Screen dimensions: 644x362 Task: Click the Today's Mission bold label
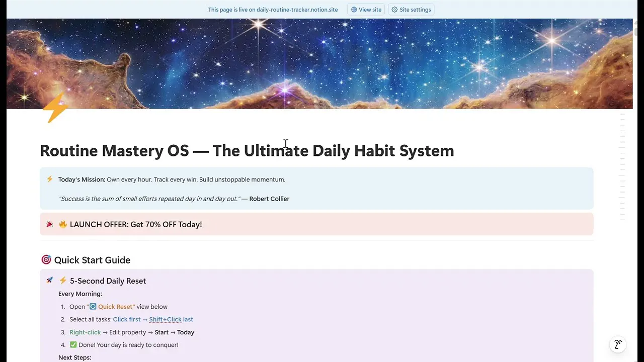coord(82,179)
